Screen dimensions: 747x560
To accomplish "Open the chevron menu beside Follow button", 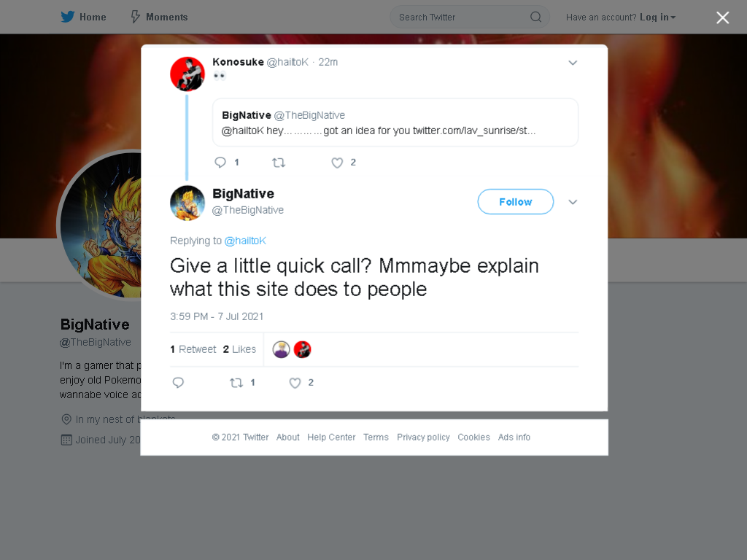I will tap(573, 202).
